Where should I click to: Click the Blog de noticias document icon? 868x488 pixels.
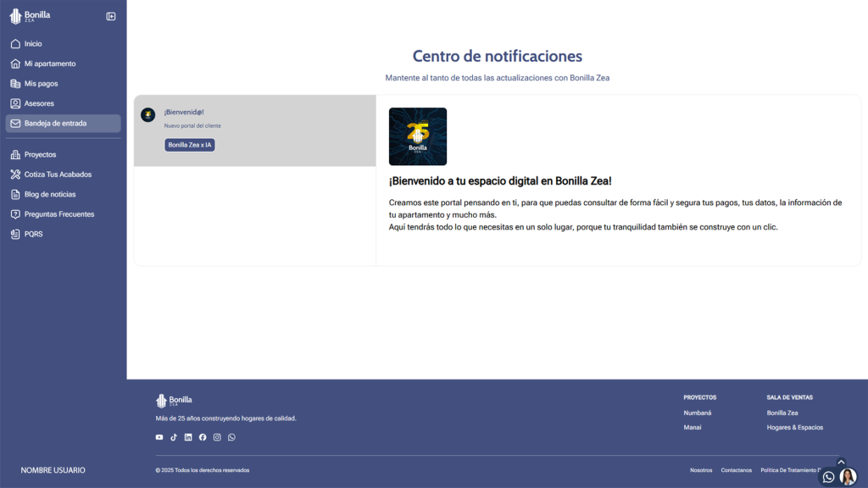click(x=15, y=194)
